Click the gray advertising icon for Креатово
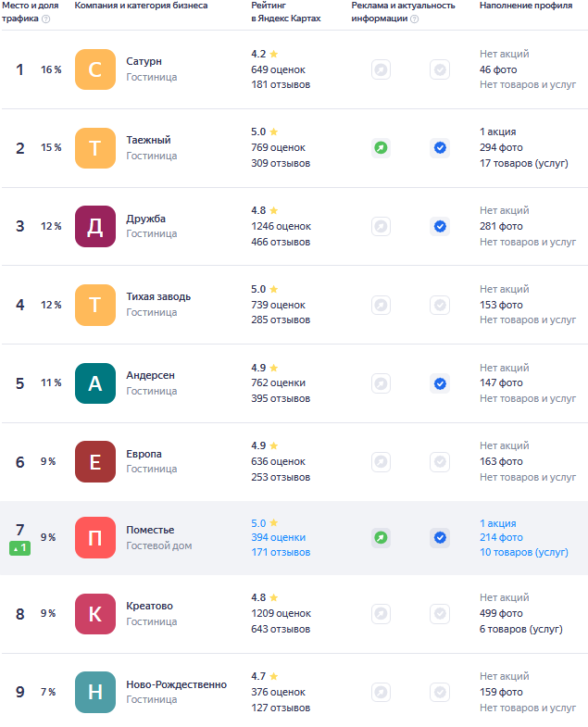The height and width of the screenshot is (727, 588). (x=381, y=614)
